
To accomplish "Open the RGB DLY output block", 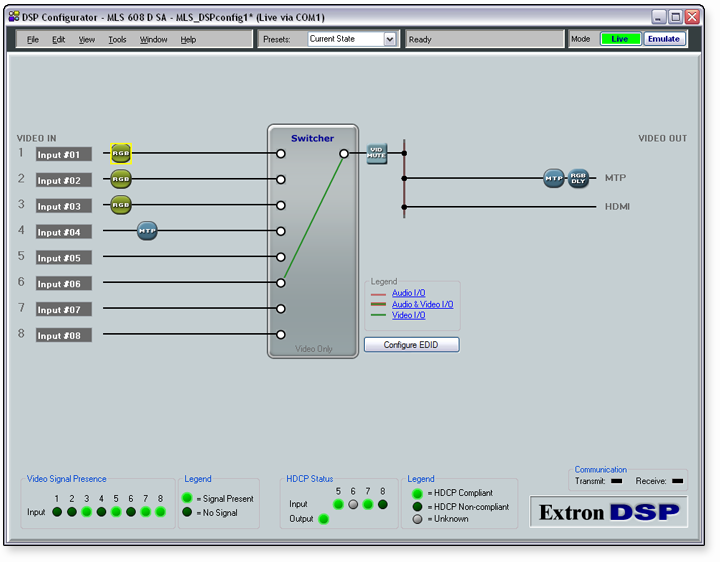I will (x=578, y=178).
